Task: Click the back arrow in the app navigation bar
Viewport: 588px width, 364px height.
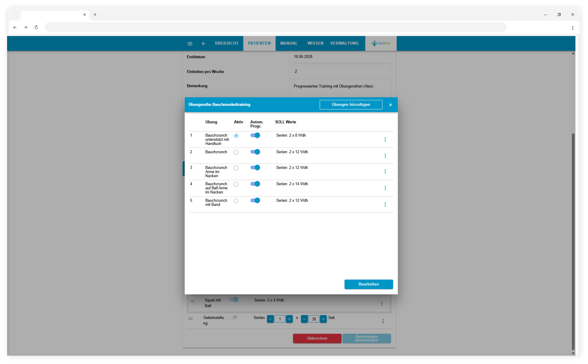Action: pos(204,44)
